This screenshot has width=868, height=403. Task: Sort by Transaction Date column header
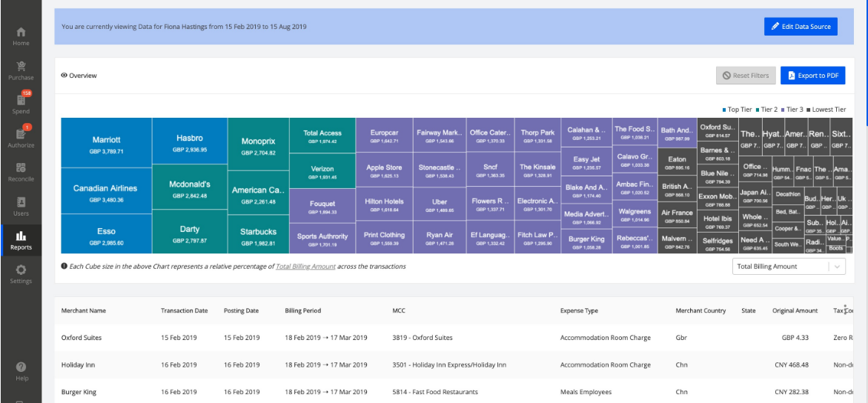185,310
